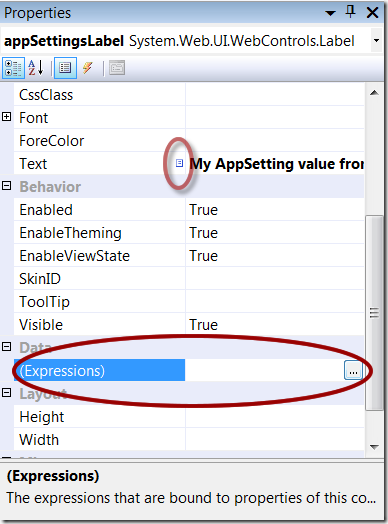The width and height of the screenshot is (388, 524).
Task: Collapse the Layout category
Action: pyautogui.click(x=7, y=393)
